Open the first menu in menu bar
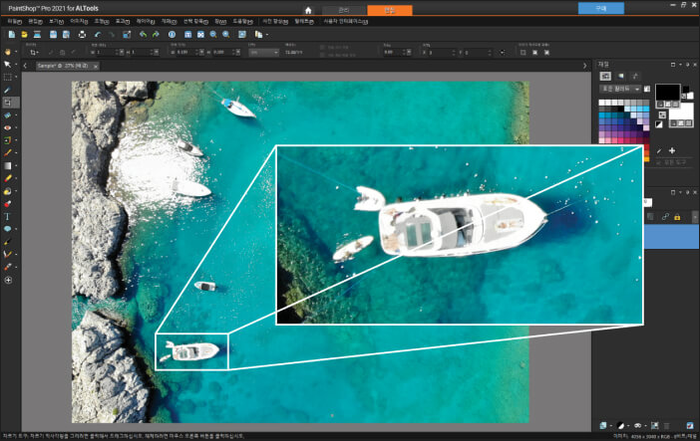The width and height of the screenshot is (700, 441). point(15,21)
